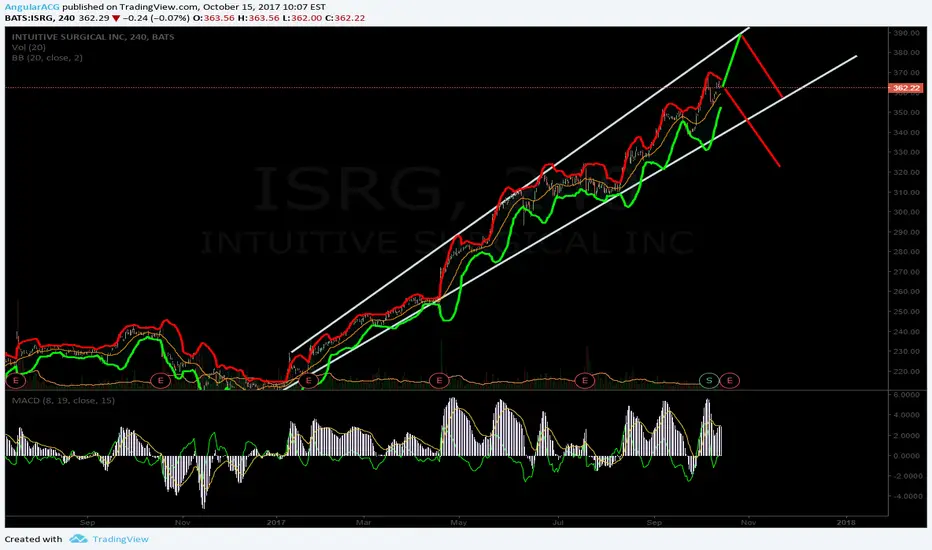Click the BATS:ISRG, 240 symbol text
Screen dimensions: 932x550
click(x=40, y=18)
